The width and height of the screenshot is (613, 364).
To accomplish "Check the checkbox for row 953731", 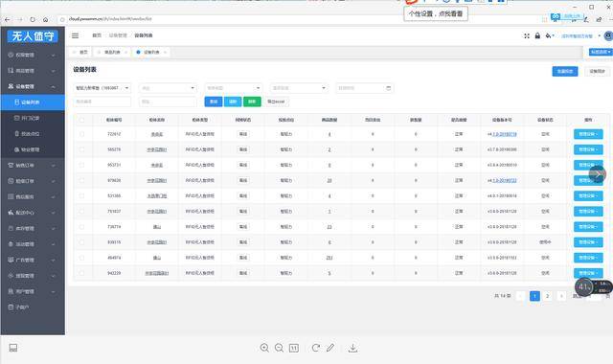I will click(81, 165).
